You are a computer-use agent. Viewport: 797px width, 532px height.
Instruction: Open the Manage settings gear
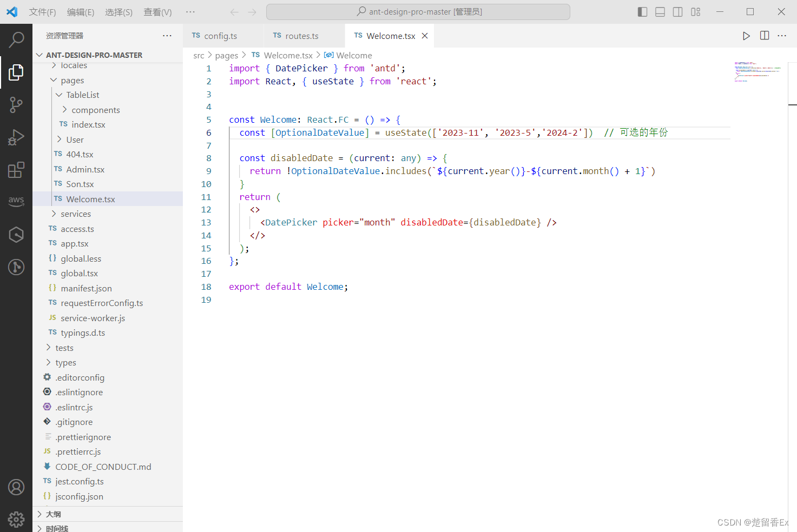[x=16, y=519]
